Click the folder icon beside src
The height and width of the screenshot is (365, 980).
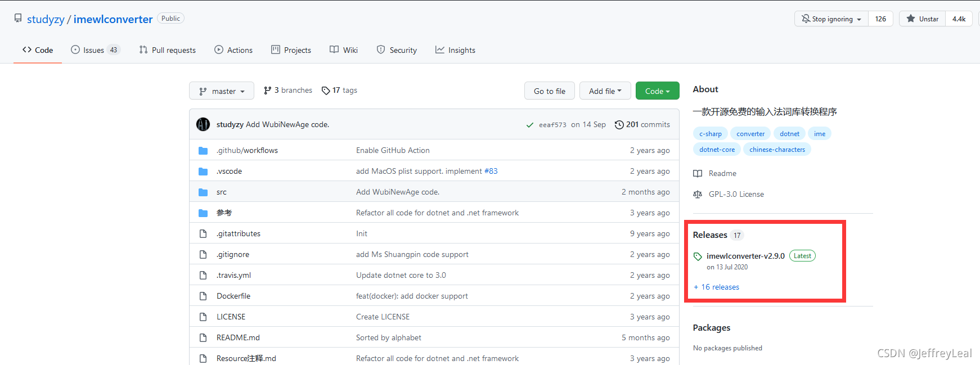click(203, 192)
